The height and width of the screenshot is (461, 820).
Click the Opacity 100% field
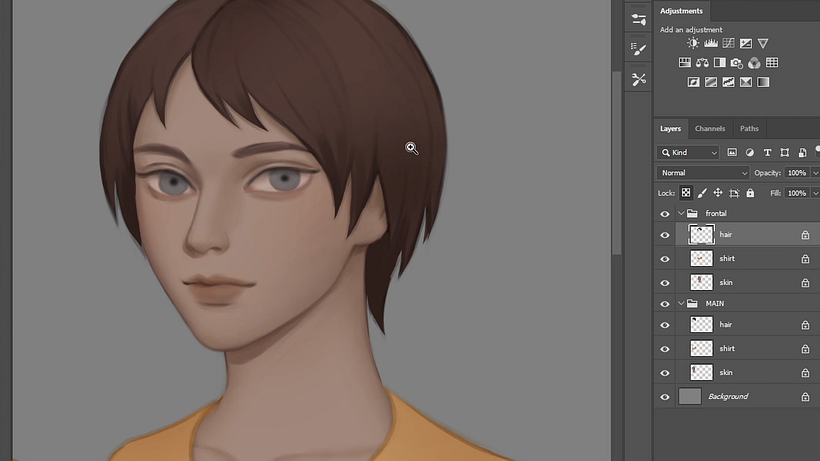[797, 173]
